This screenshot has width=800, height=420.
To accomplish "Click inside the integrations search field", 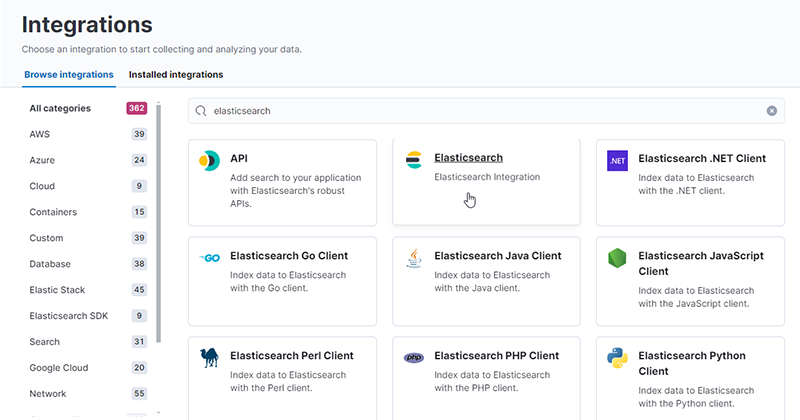I will pos(480,111).
